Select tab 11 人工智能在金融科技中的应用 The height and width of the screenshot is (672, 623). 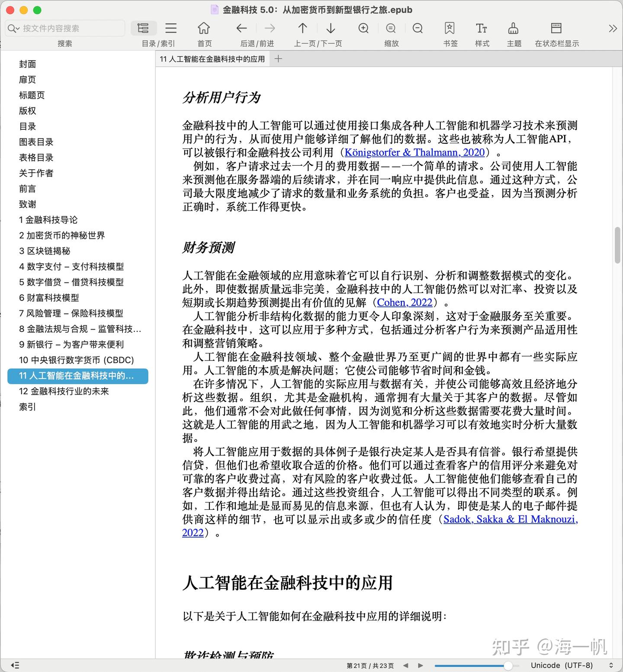point(212,58)
